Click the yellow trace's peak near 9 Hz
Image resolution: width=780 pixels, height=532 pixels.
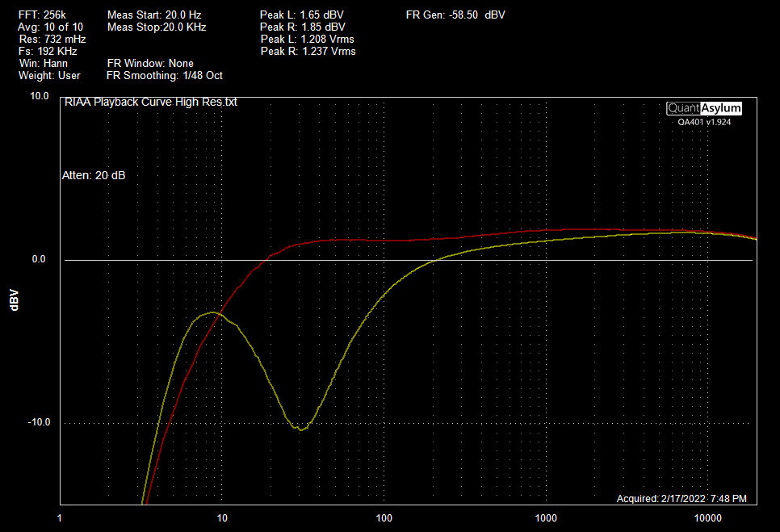pos(213,312)
